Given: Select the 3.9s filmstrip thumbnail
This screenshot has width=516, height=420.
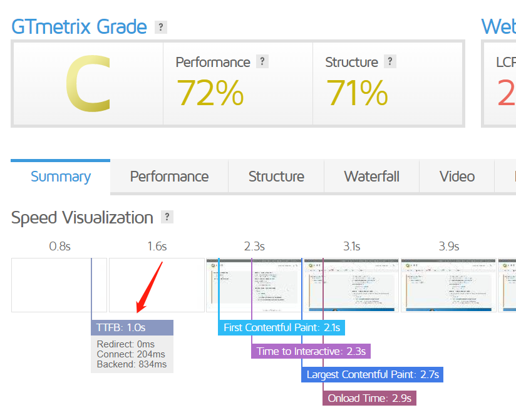Looking at the screenshot, I should (x=448, y=285).
